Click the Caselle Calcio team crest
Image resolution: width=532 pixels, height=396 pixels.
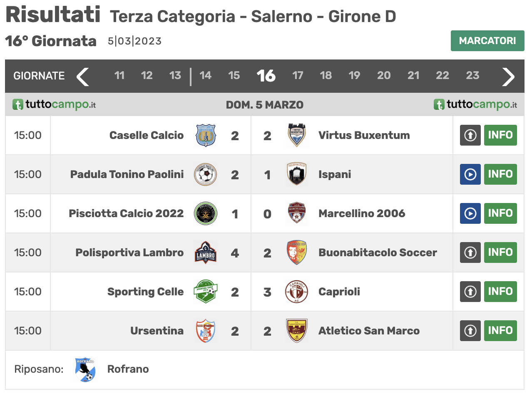coord(206,135)
